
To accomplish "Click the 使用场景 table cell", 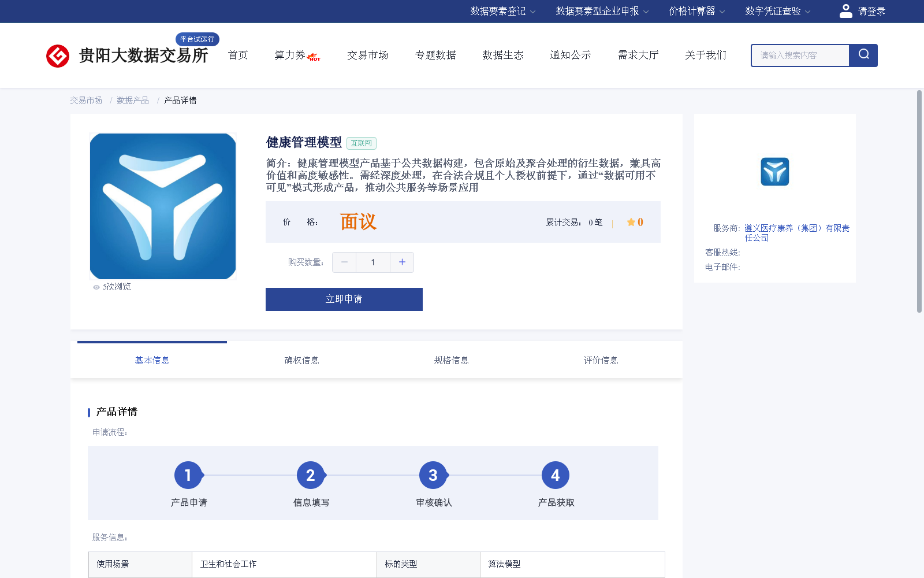I will (140, 564).
